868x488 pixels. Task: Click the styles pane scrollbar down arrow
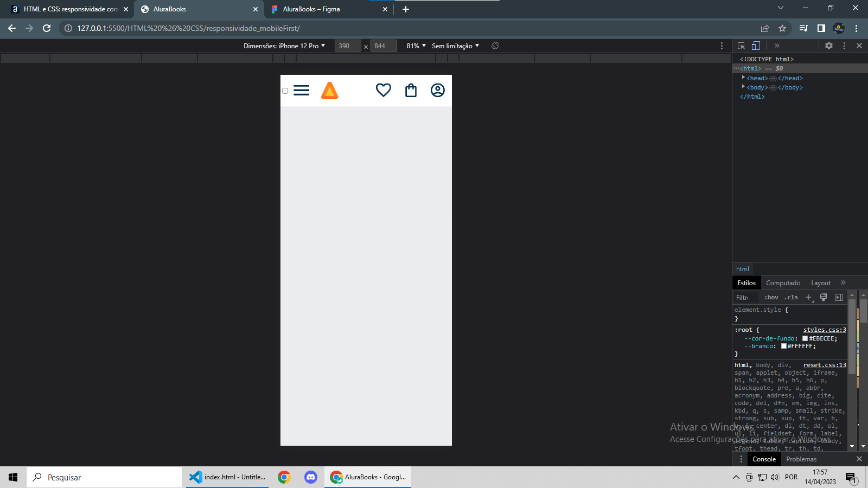[852, 446]
